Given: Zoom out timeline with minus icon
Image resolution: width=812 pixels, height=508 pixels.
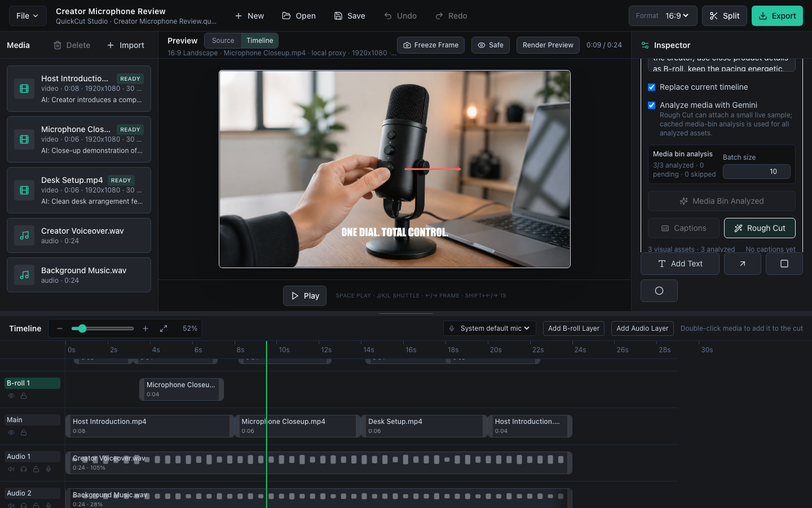Looking at the screenshot, I should point(60,329).
